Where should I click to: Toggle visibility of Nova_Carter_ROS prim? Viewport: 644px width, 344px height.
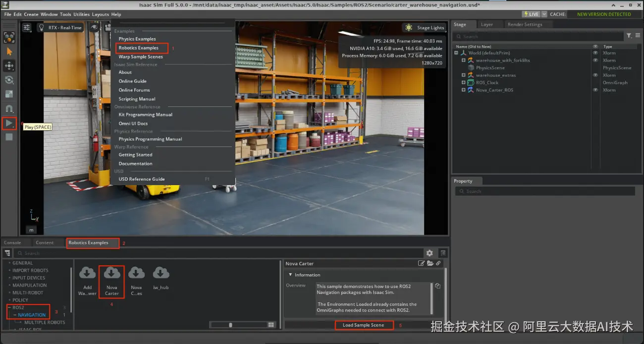point(595,90)
